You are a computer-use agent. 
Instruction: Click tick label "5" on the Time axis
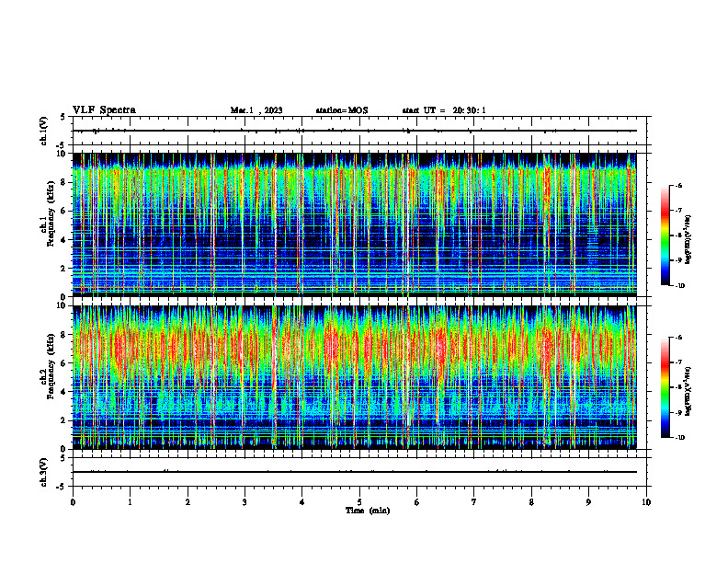click(359, 502)
